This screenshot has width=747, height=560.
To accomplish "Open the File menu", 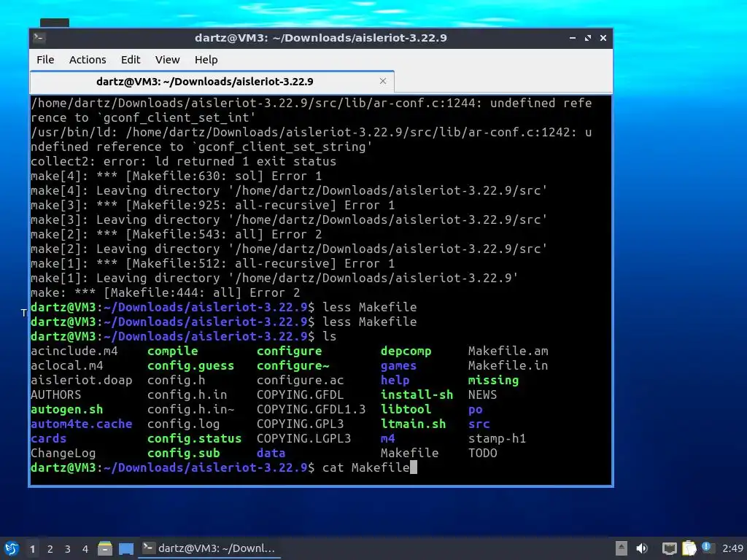I will (45, 60).
